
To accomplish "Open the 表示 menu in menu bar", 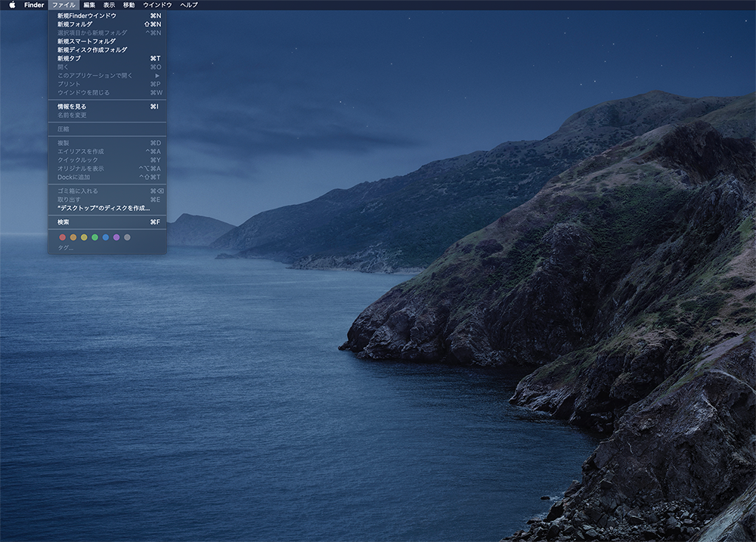I will pyautogui.click(x=109, y=5).
